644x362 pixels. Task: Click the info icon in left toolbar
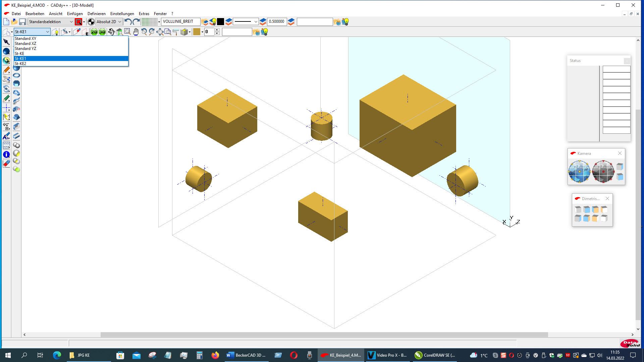[6, 155]
